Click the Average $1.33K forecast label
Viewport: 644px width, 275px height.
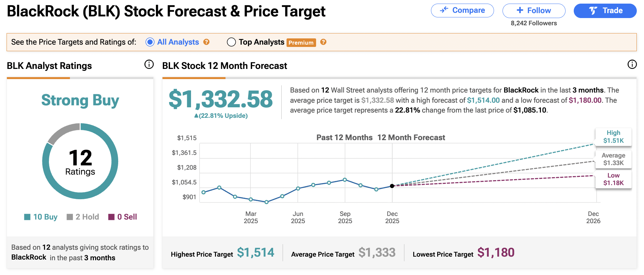coord(613,159)
